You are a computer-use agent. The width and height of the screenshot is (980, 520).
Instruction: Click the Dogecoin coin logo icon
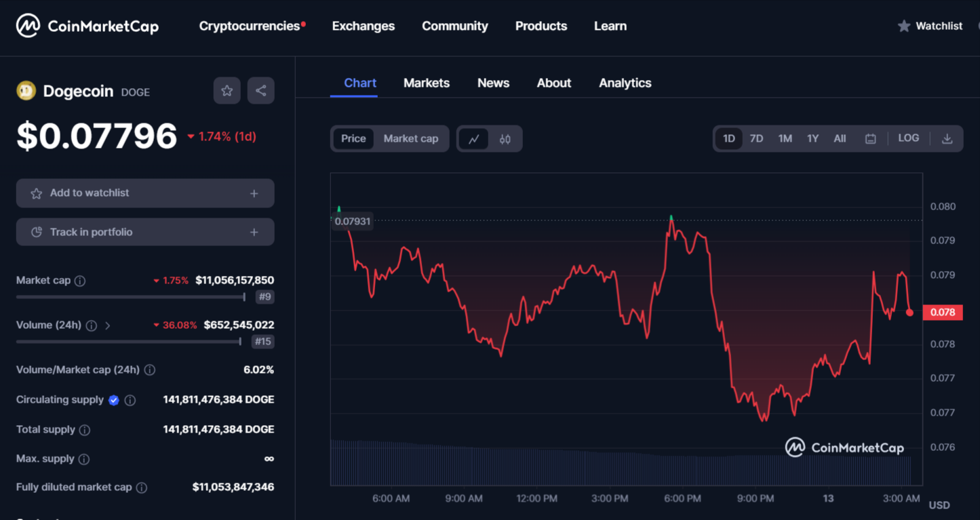26,91
